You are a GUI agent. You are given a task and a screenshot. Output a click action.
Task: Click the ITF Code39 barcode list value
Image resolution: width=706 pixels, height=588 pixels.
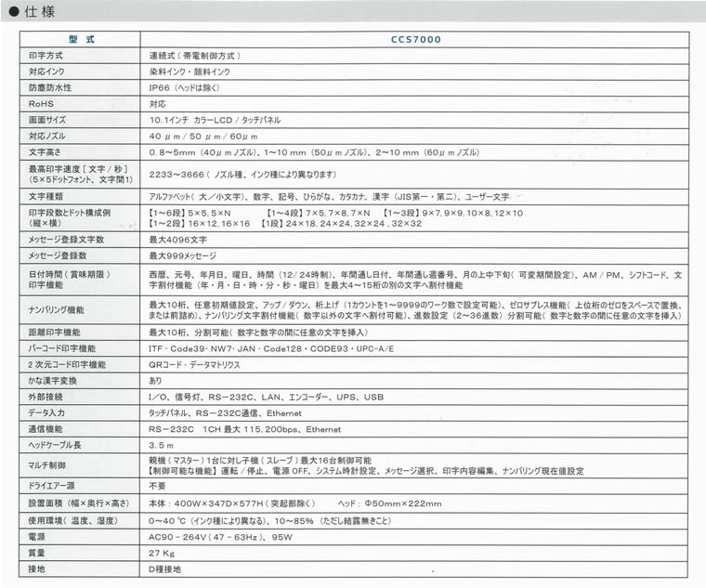271,348
